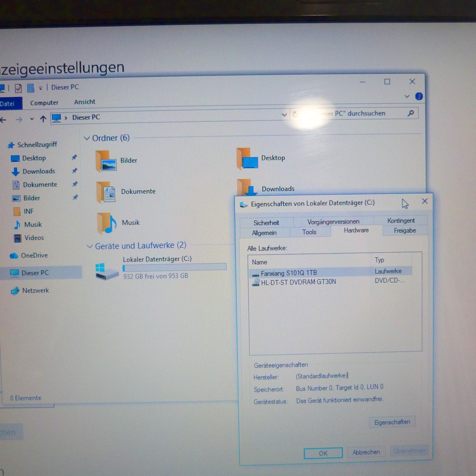Switch to the Tools tab
The width and height of the screenshot is (476, 476).
[309, 232]
